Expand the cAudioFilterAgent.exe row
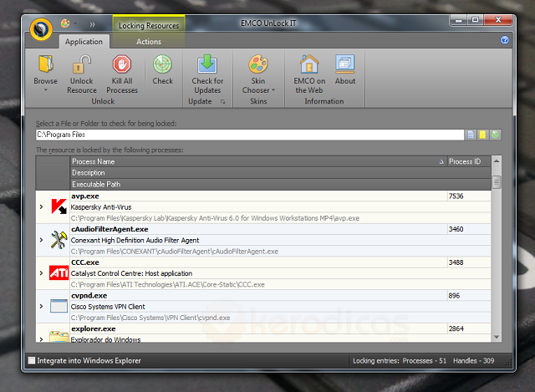The width and height of the screenshot is (535, 392). point(41,240)
